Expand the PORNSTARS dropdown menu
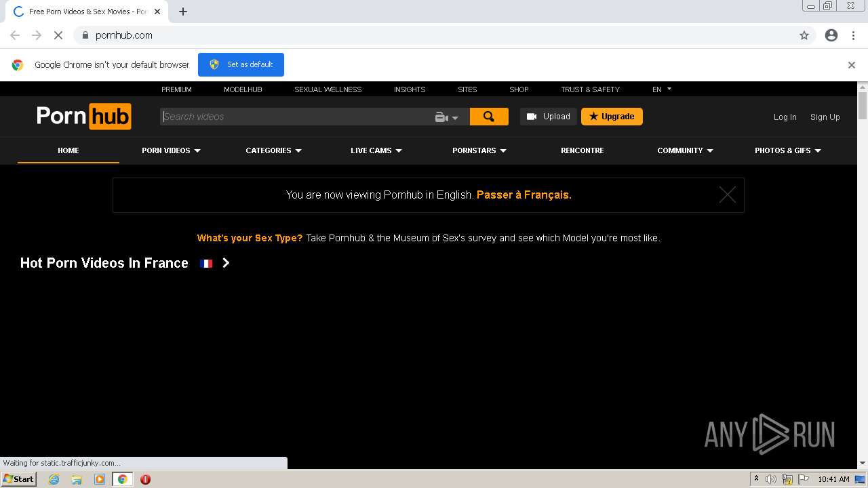Screen dimensions: 868x488 (479, 150)
